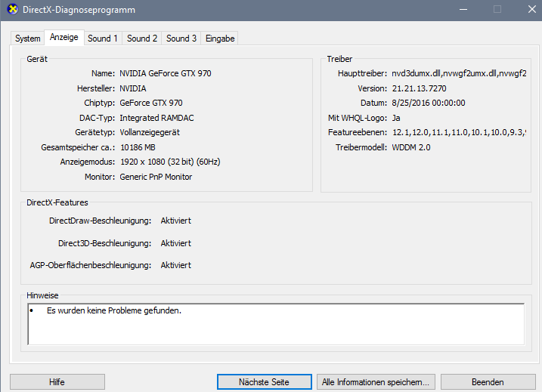Click inside the Hinweise notes box
The width and height of the screenshot is (542, 392).
coord(276,324)
